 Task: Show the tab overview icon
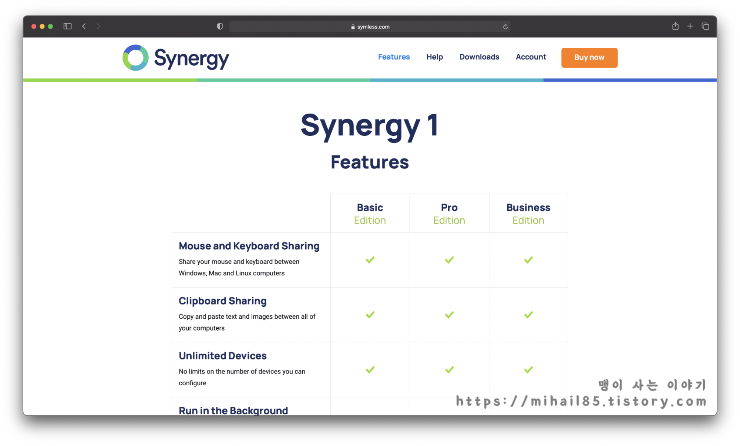(705, 26)
